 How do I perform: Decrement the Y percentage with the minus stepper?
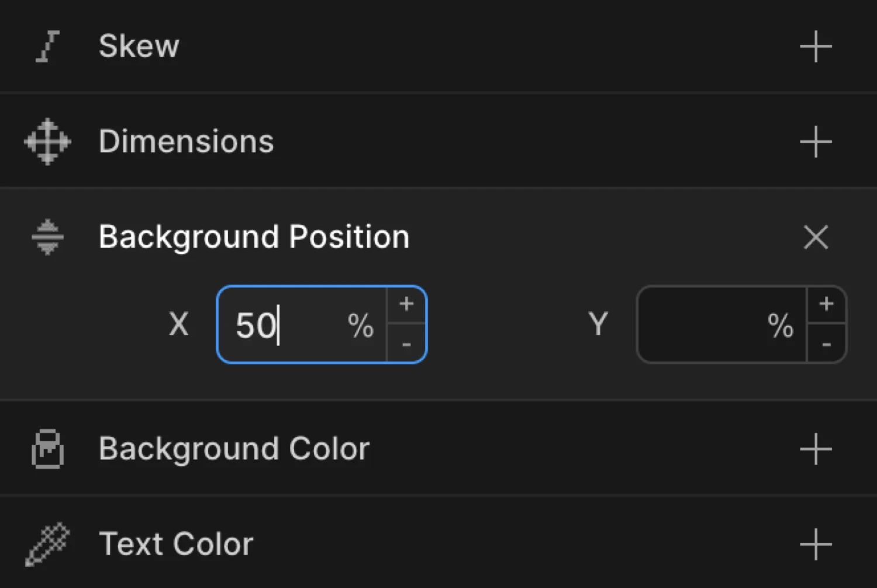click(x=826, y=345)
